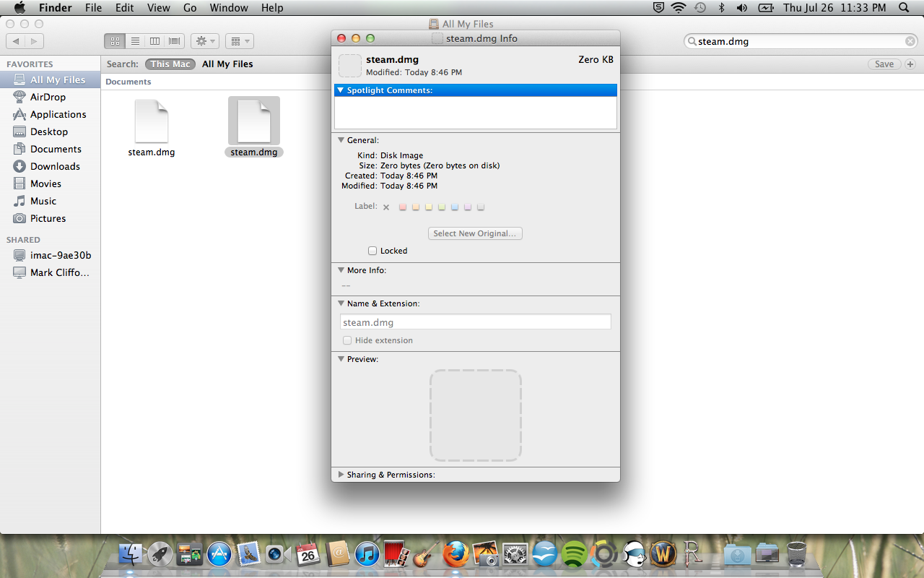Open the item arrangement dropdown
The image size is (924, 578).
click(239, 41)
